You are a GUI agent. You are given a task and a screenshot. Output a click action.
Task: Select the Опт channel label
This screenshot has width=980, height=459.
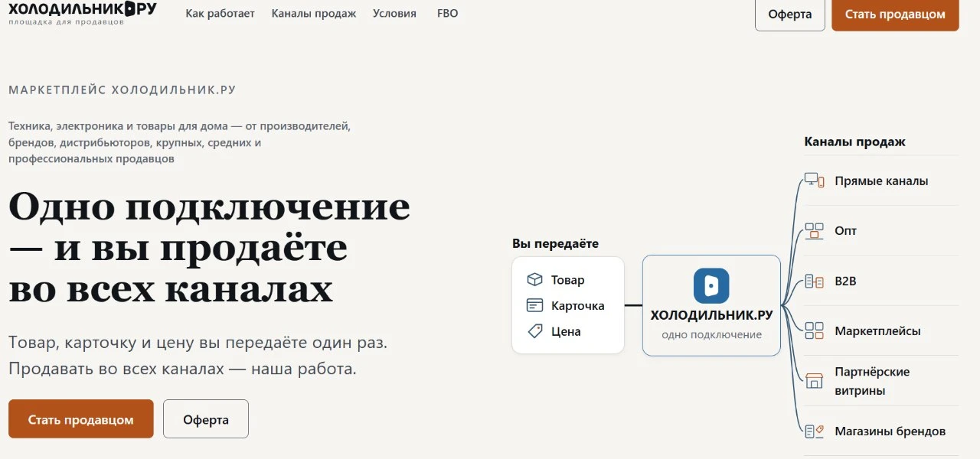846,231
